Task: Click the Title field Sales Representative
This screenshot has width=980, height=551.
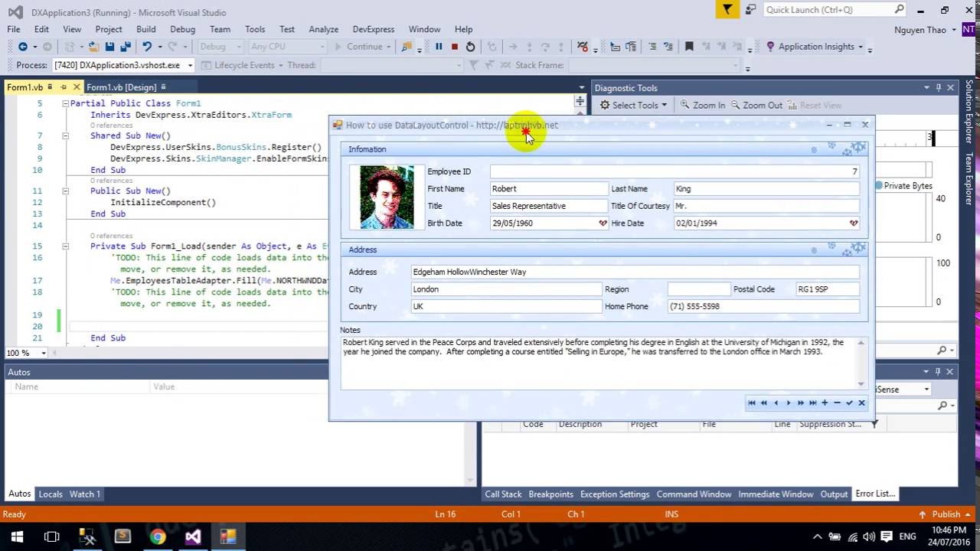Action: (x=549, y=206)
